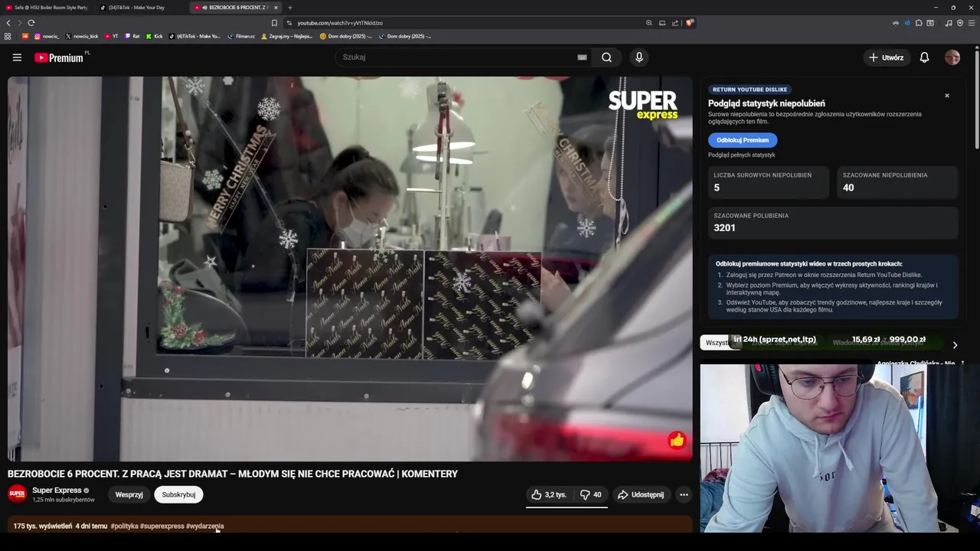This screenshot has height=551, width=980.
Task: Advance the filter chips with right arrow
Action: pyautogui.click(x=955, y=345)
